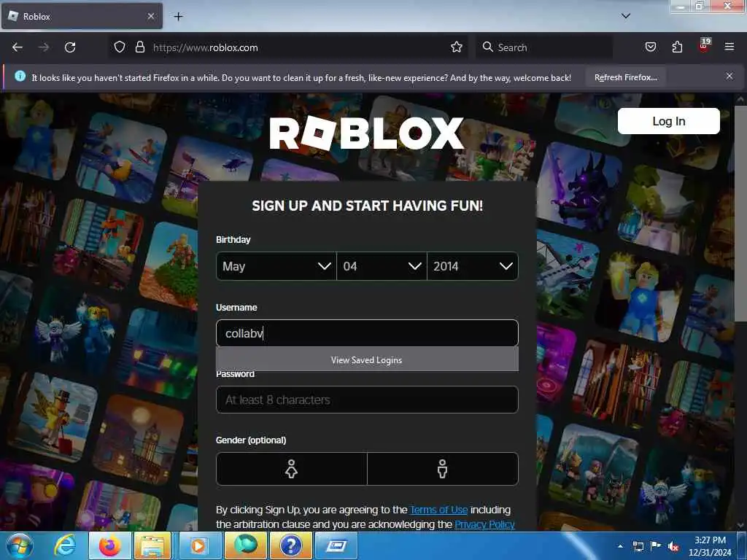
Task: Close the Roblox tab
Action: (151, 16)
